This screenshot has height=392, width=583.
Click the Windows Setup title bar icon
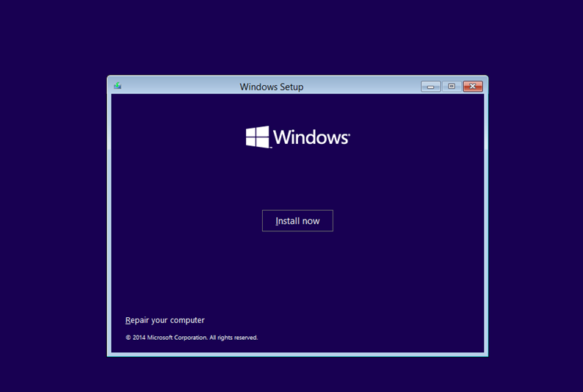coord(117,86)
